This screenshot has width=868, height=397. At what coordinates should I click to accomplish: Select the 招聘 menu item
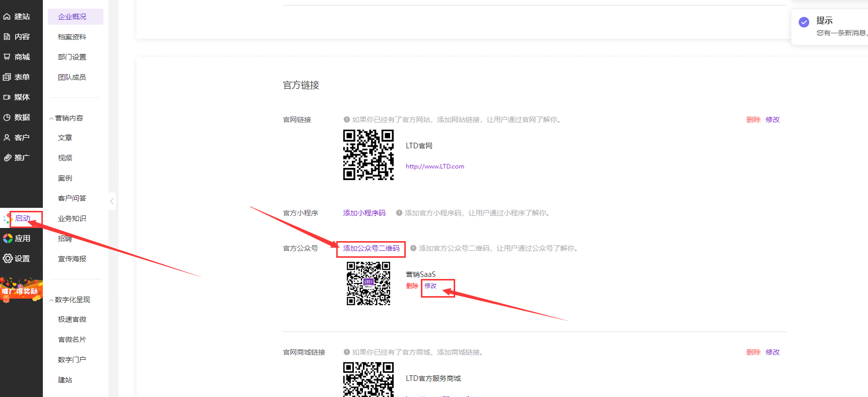(65, 239)
